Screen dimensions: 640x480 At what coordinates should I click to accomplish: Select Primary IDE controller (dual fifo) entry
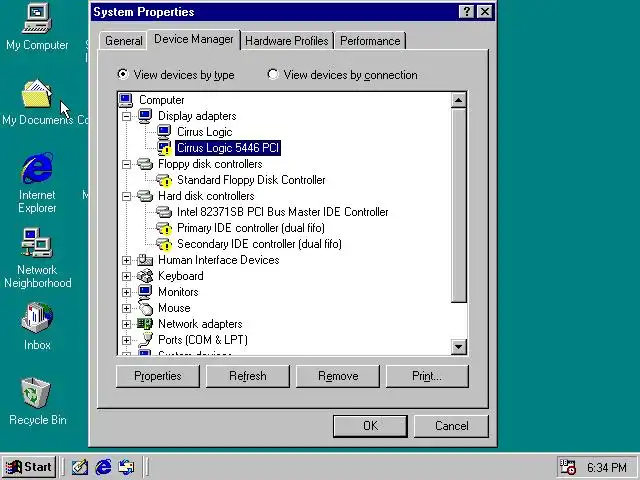point(251,228)
